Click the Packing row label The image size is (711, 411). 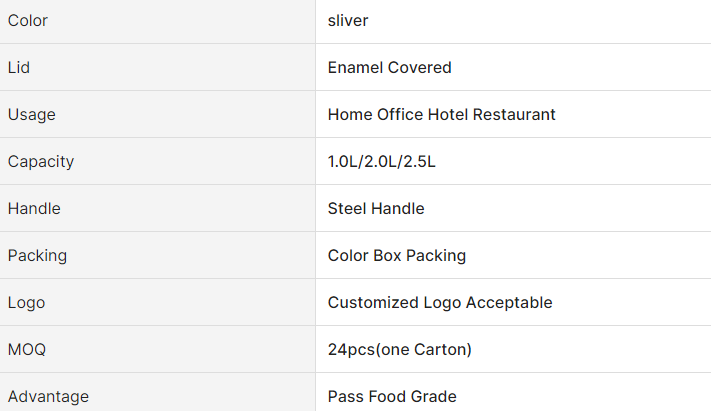(x=37, y=256)
